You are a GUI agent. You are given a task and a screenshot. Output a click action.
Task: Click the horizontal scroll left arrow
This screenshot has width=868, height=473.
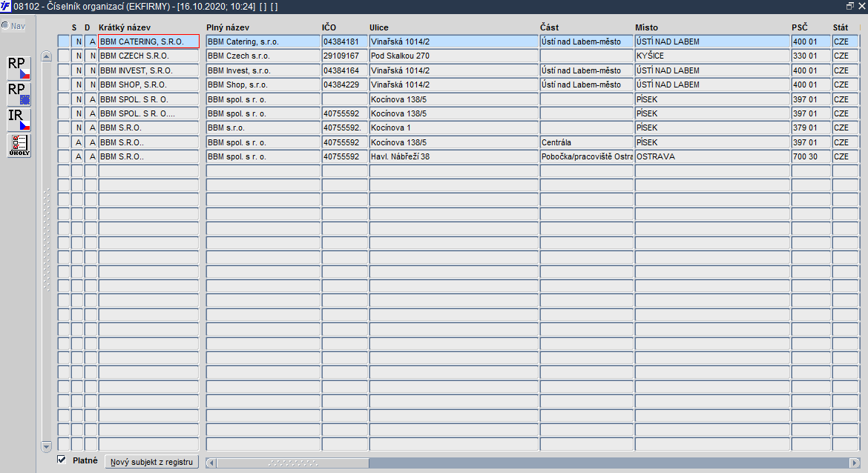(211, 463)
